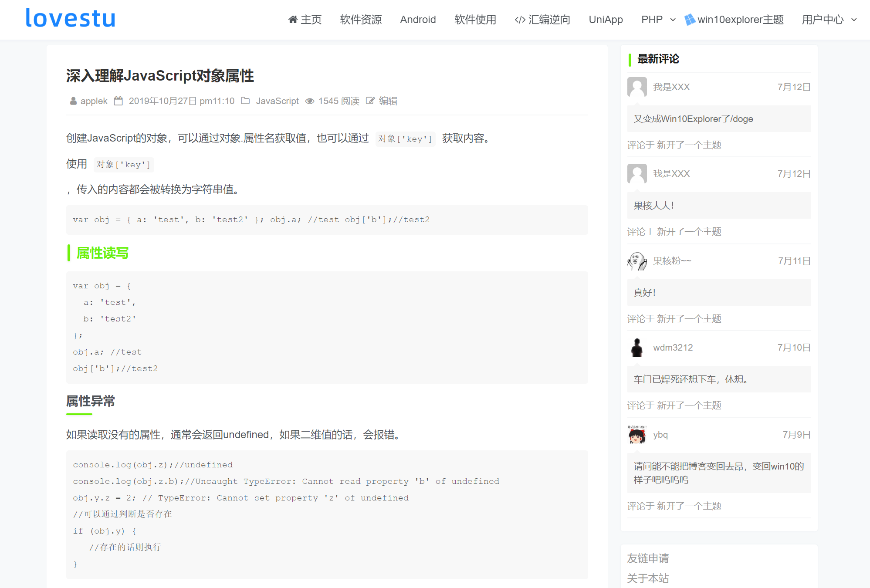This screenshot has height=588, width=870.
Task: Open the 关于本站 sidebar link
Action: coord(648,578)
